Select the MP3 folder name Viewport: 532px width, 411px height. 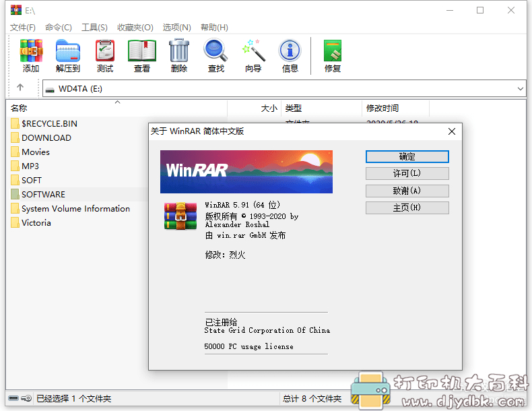[30, 166]
